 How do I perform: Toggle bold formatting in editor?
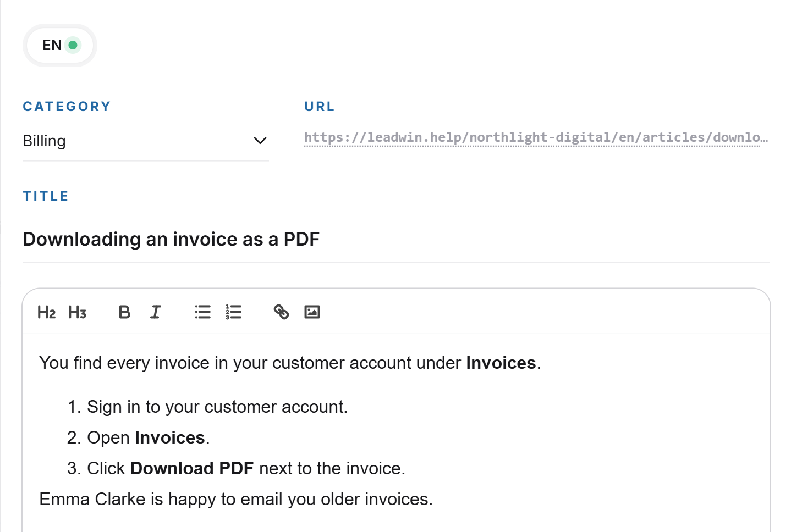125,312
